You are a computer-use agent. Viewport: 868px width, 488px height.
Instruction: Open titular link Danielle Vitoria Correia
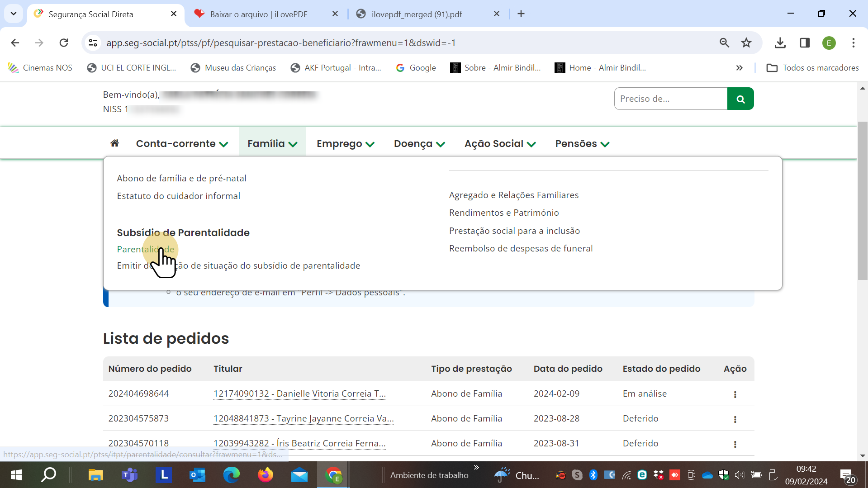click(299, 393)
